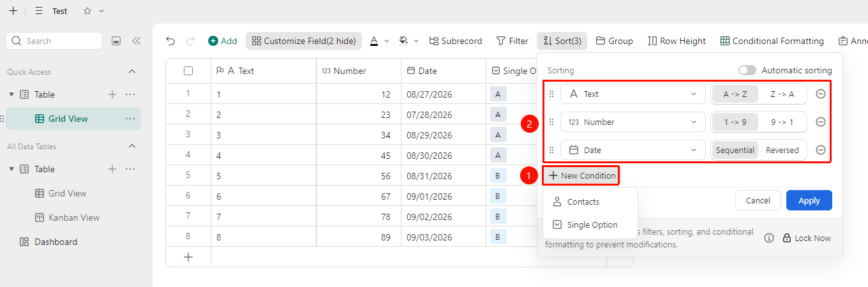Image resolution: width=868 pixels, height=287 pixels.
Task: Select A -> Z sort order
Action: 735,94
